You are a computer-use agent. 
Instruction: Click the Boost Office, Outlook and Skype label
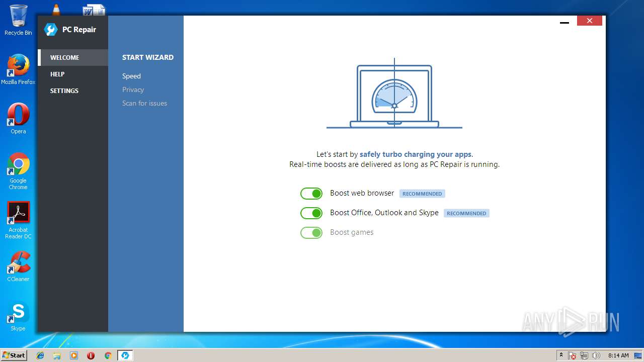pyautogui.click(x=384, y=213)
